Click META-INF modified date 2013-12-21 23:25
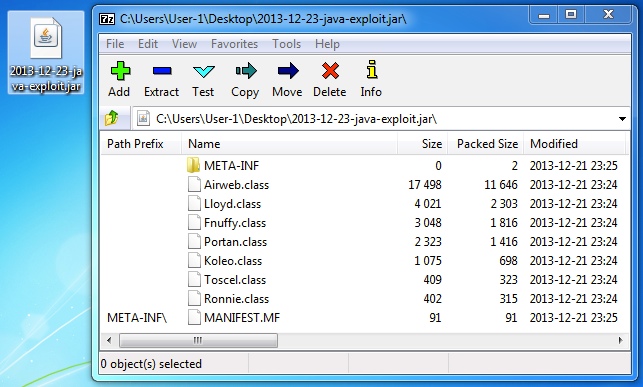Viewport: 643px width, 387px height. pyautogui.click(x=573, y=166)
